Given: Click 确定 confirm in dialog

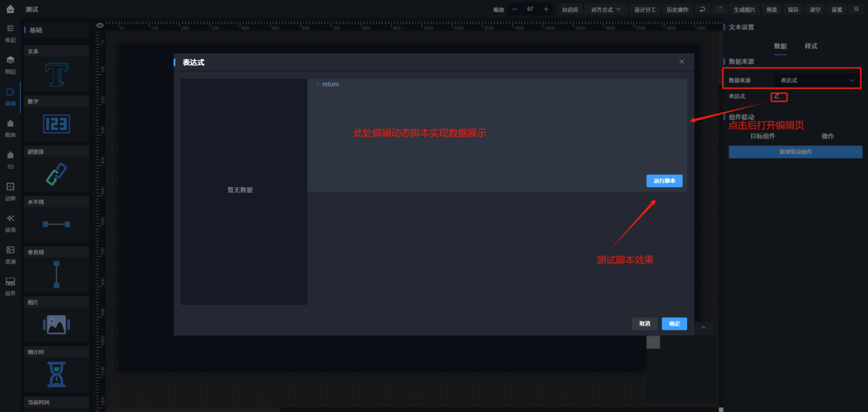Looking at the screenshot, I should (674, 324).
